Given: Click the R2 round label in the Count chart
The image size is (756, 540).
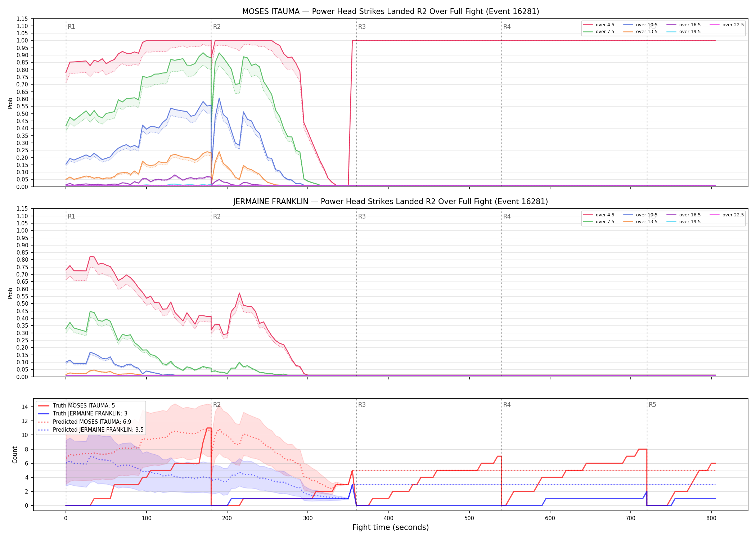Looking at the screenshot, I should point(217,405).
